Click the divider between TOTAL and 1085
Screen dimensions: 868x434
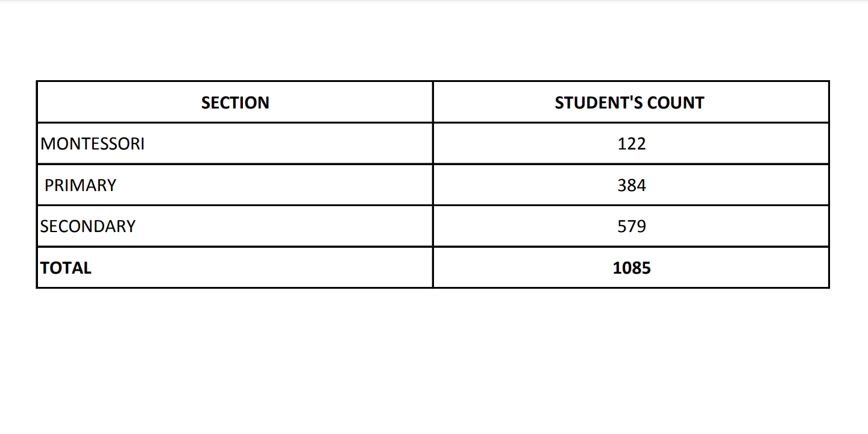pyautogui.click(x=433, y=268)
